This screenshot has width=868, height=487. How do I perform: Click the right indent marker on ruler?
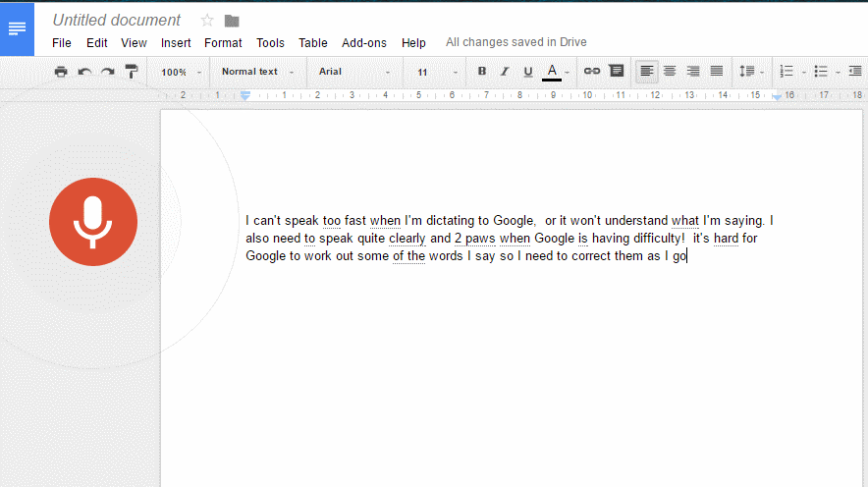pos(777,96)
